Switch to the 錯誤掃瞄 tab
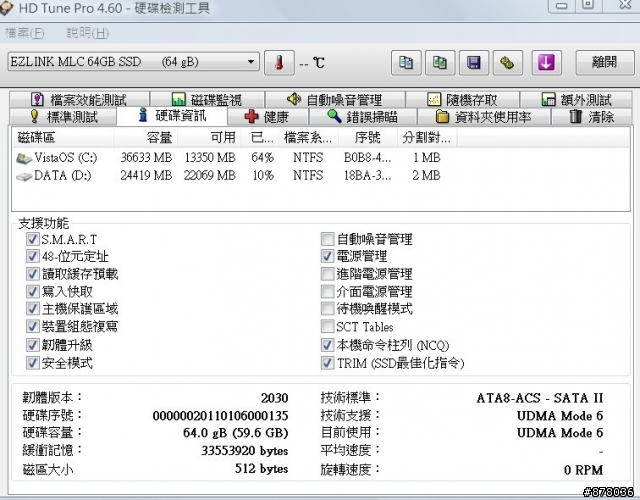 pyautogui.click(x=362, y=117)
